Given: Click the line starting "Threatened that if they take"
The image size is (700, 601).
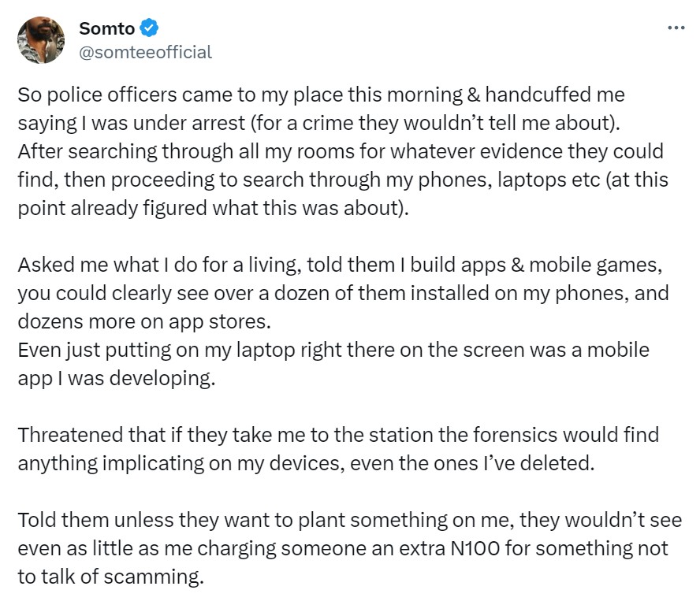Looking at the screenshot, I should (337, 434).
